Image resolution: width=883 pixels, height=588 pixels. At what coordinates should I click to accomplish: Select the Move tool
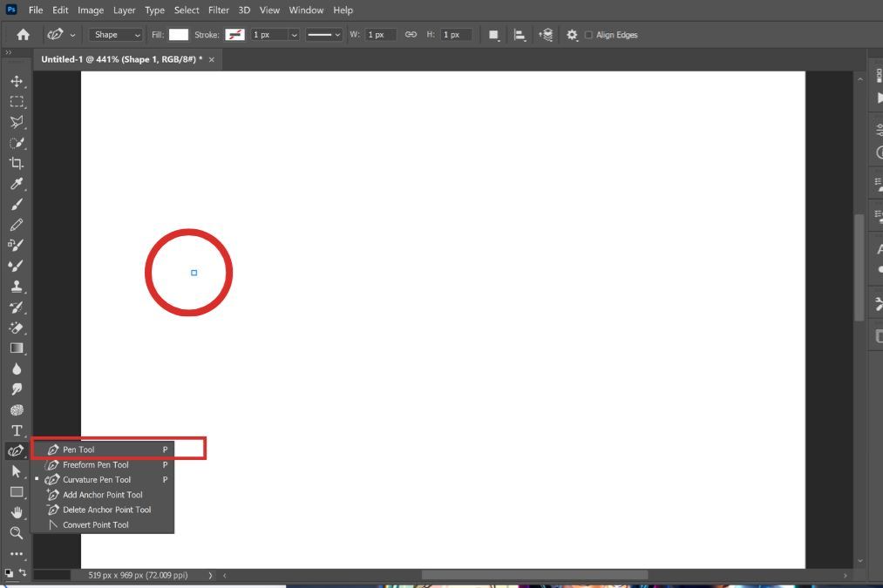(x=16, y=81)
